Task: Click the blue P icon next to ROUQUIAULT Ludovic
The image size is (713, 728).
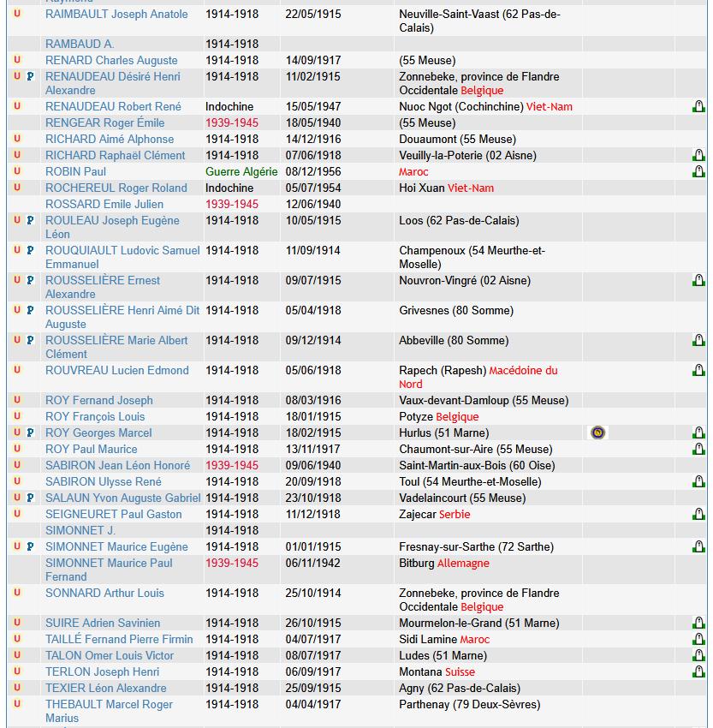Action: pyautogui.click(x=30, y=251)
